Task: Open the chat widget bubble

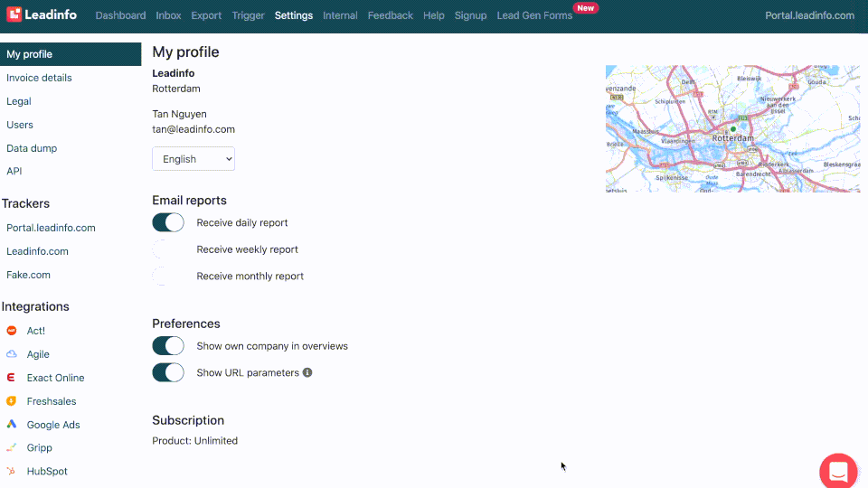Action: [838, 472]
